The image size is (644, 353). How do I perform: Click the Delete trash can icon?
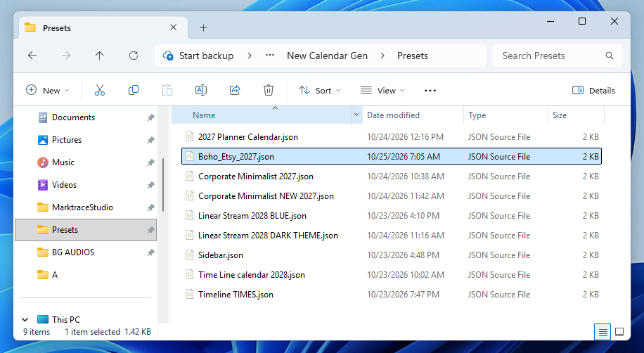[x=268, y=91]
